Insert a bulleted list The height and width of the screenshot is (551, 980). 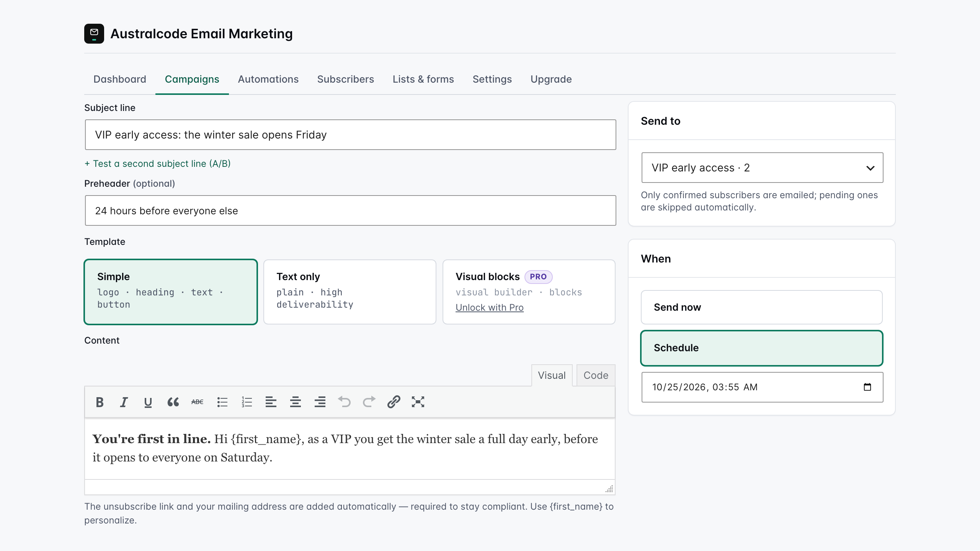click(222, 402)
